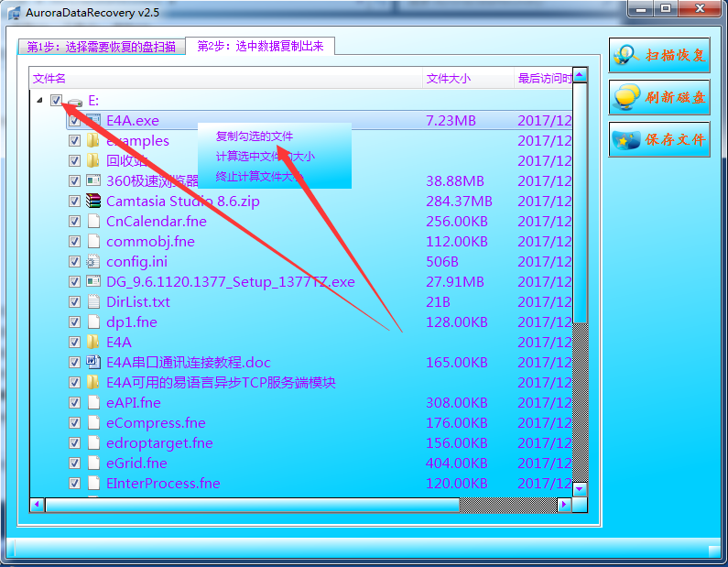Toggle the DirList.txt checkbox

tap(74, 302)
